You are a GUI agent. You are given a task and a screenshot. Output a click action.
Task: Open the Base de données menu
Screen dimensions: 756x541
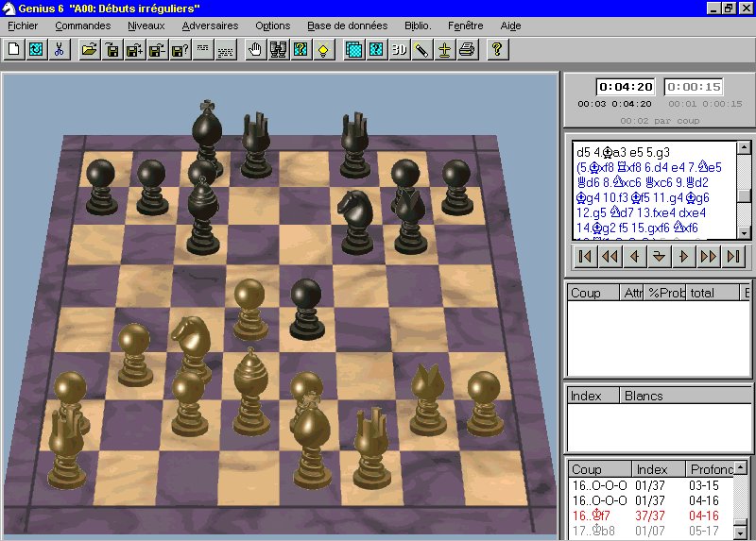click(348, 25)
